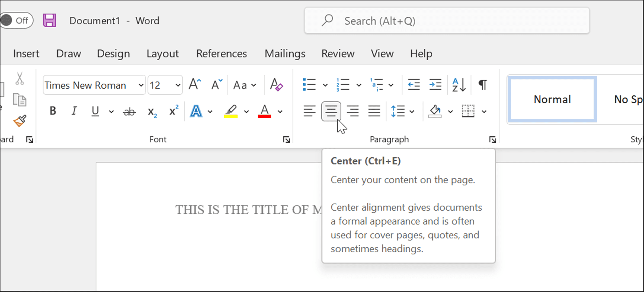The image size is (644, 292).
Task: Apply superscript formatting
Action: [x=173, y=111]
